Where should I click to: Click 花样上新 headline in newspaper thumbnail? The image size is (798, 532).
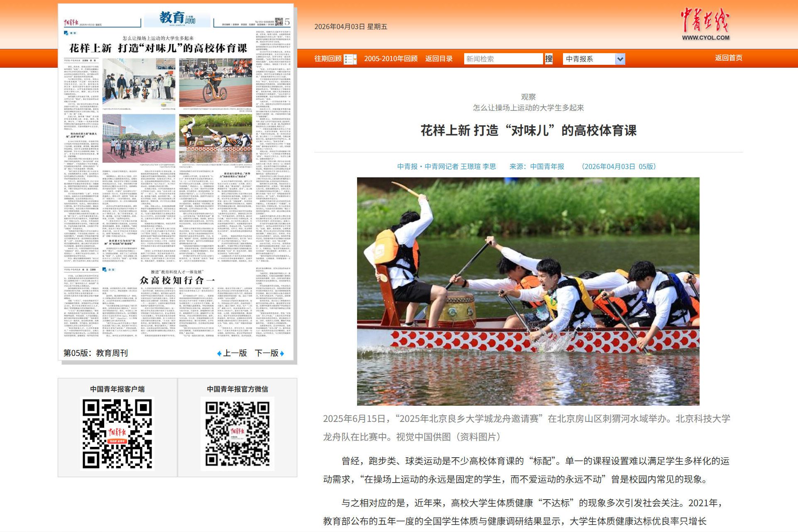pyautogui.click(x=158, y=48)
